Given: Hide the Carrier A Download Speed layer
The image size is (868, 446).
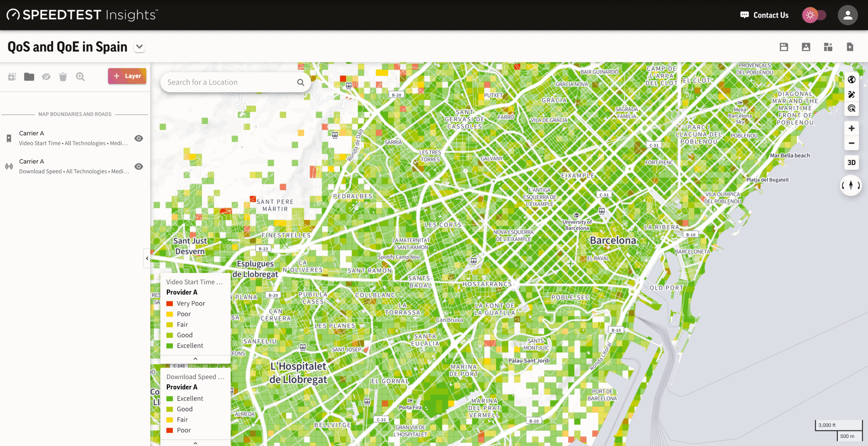Looking at the screenshot, I should click(139, 166).
